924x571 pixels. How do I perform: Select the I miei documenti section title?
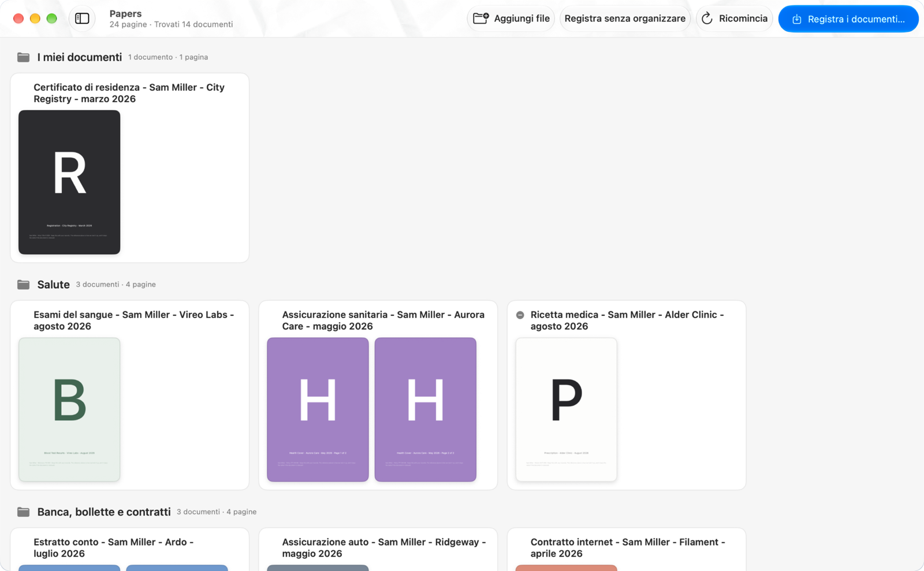coord(80,57)
